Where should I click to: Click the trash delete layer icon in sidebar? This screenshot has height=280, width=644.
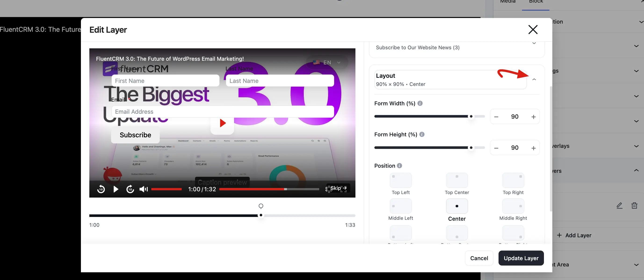(634, 205)
